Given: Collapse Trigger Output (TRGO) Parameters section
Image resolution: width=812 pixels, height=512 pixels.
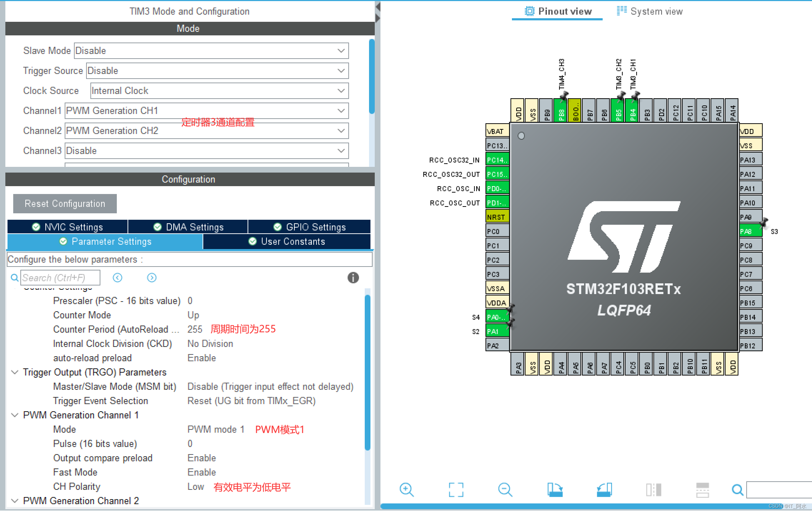Looking at the screenshot, I should [15, 372].
